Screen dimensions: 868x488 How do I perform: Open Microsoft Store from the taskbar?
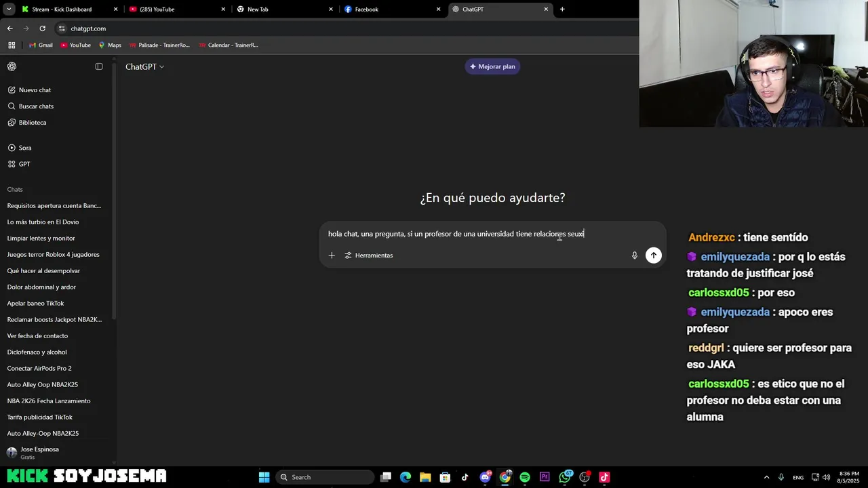(445, 477)
